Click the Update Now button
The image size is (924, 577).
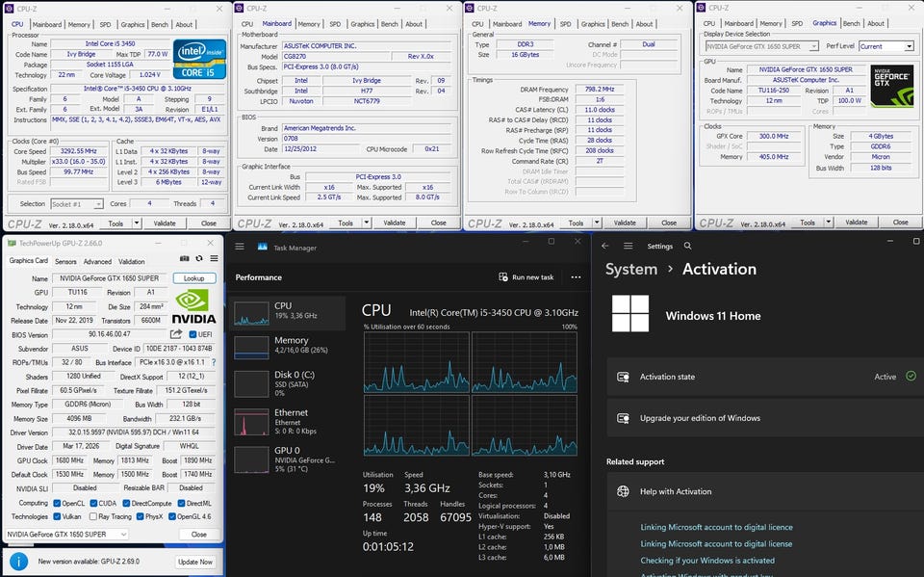[x=195, y=562]
